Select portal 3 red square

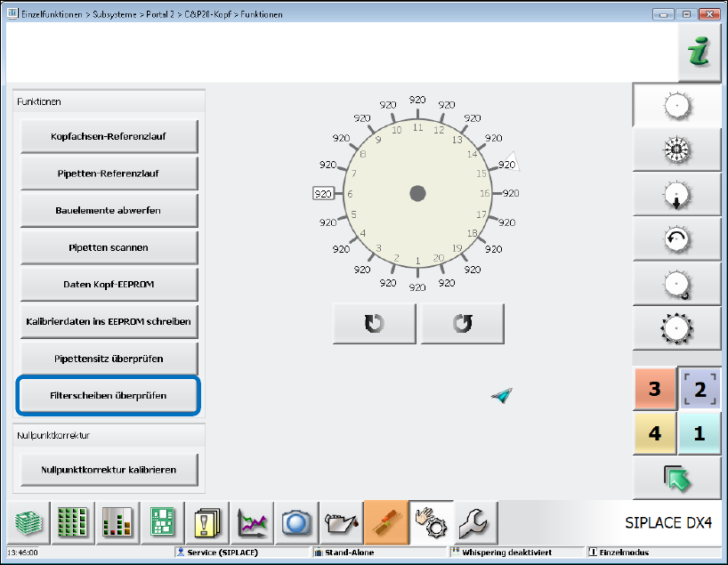[x=654, y=389]
